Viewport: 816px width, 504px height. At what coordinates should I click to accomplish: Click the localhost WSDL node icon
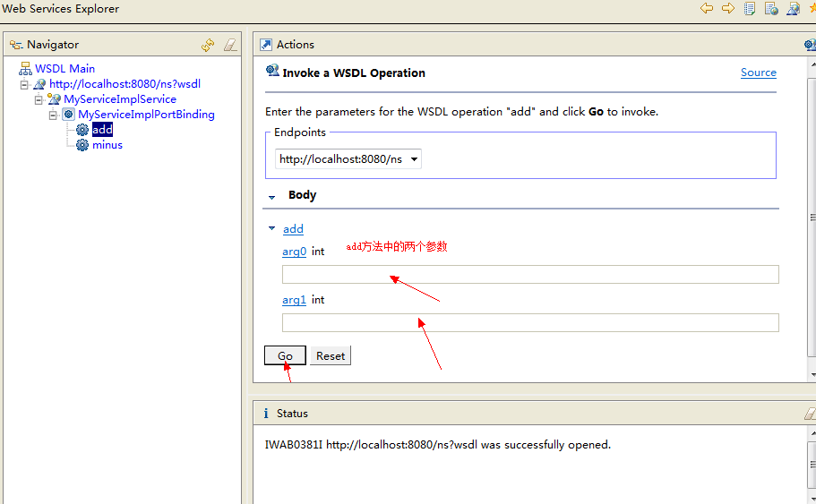pyautogui.click(x=39, y=84)
